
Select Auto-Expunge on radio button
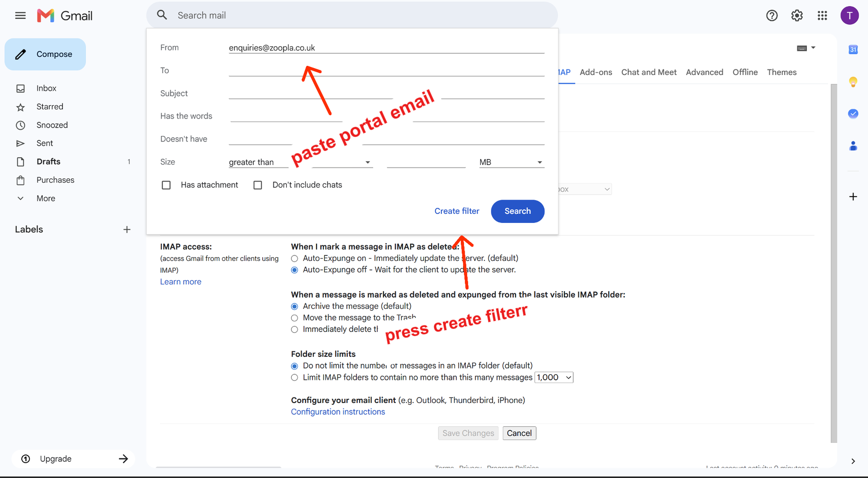click(295, 258)
